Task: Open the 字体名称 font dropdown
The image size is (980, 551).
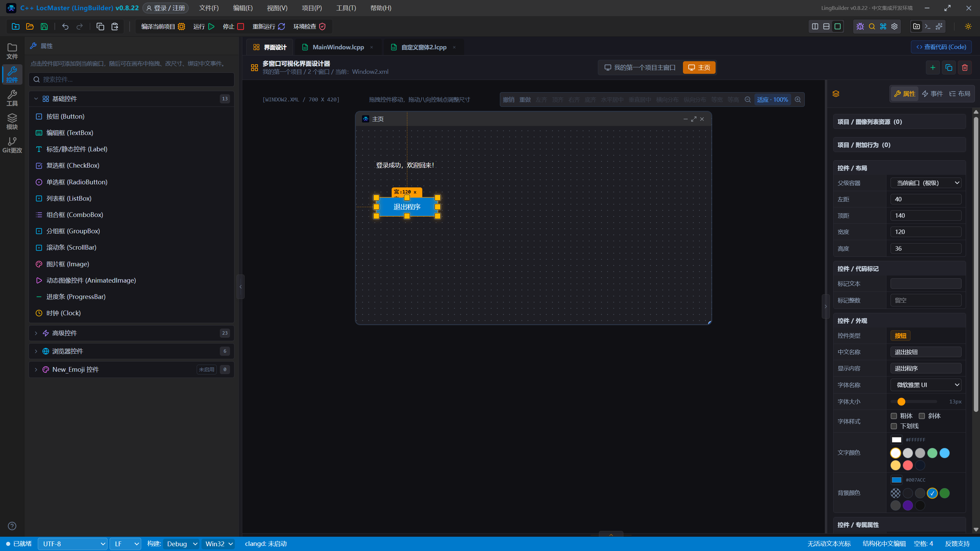Action: 926,385
